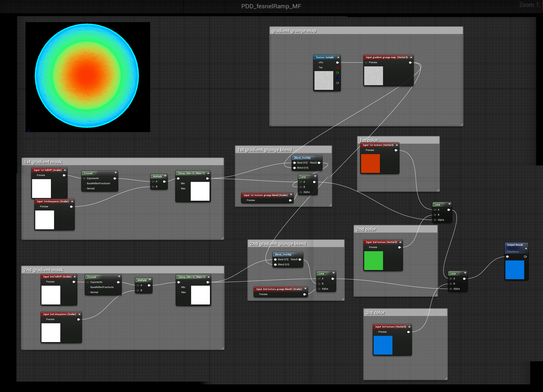Image resolution: width=543 pixels, height=392 pixels.
Task: Click the Result output pin of first Blend_Overlay node
Action: [x=319, y=163]
